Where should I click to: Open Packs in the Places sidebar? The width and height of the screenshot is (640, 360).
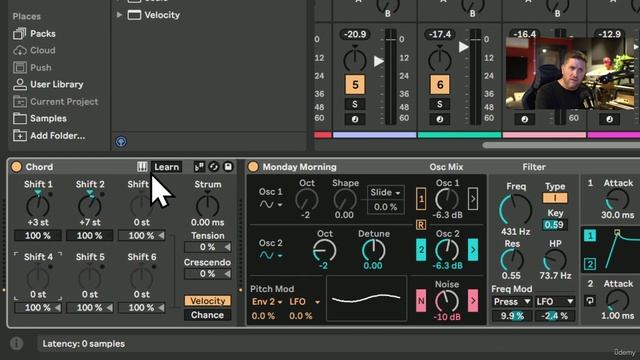34,33
